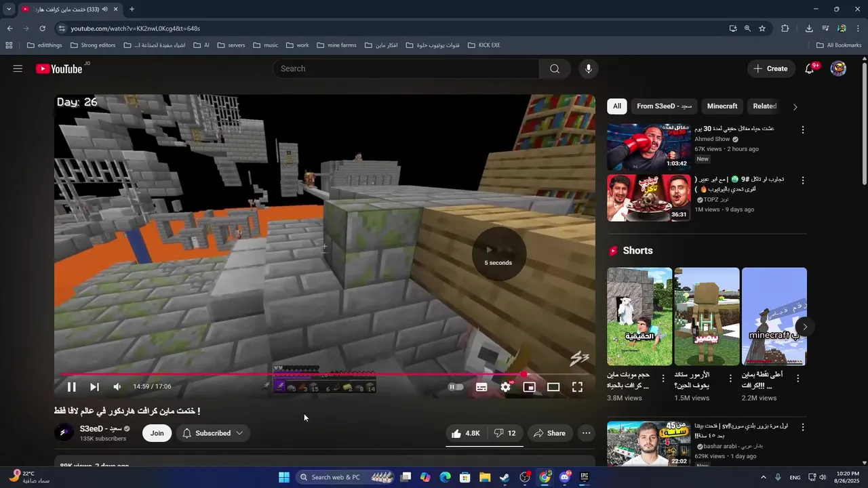Select the All filter chip
The width and height of the screenshot is (868, 488).
pos(617,106)
